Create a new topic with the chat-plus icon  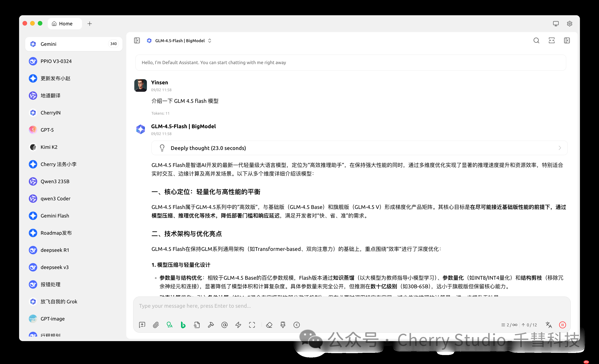click(x=142, y=325)
